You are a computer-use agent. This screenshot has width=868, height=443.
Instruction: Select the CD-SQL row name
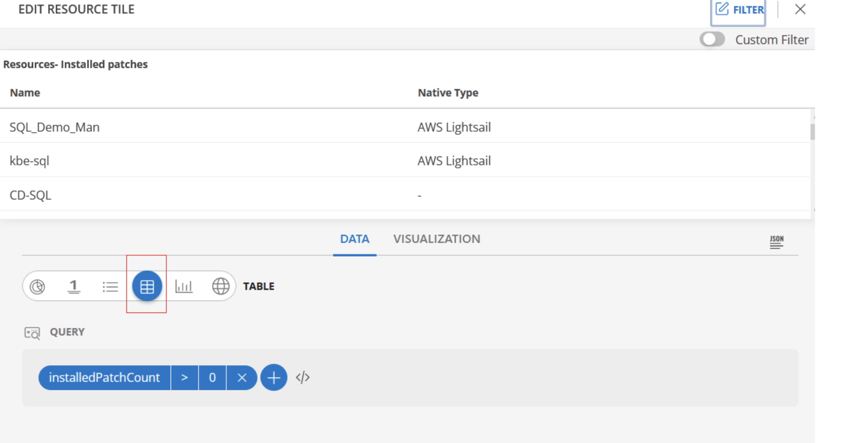[30, 195]
